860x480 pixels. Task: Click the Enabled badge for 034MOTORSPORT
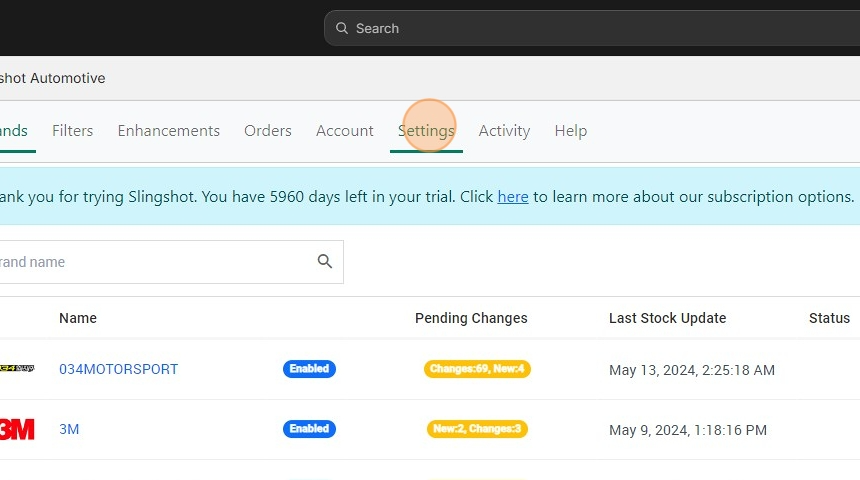pos(309,369)
